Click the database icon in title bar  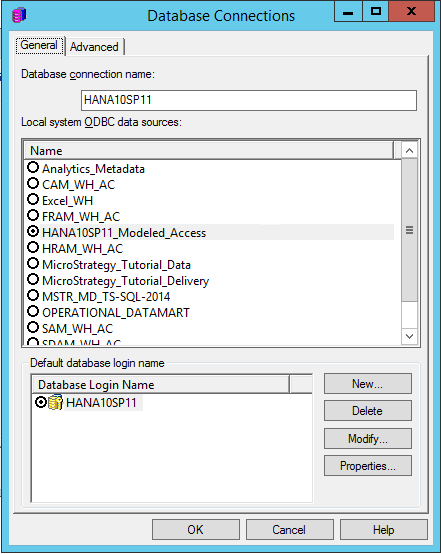(19, 16)
